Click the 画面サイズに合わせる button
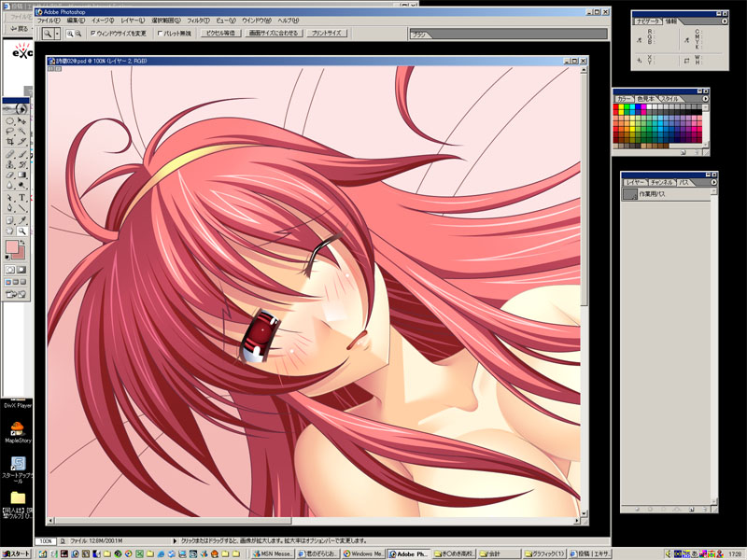Viewport: 747px width, 560px height. [x=274, y=34]
